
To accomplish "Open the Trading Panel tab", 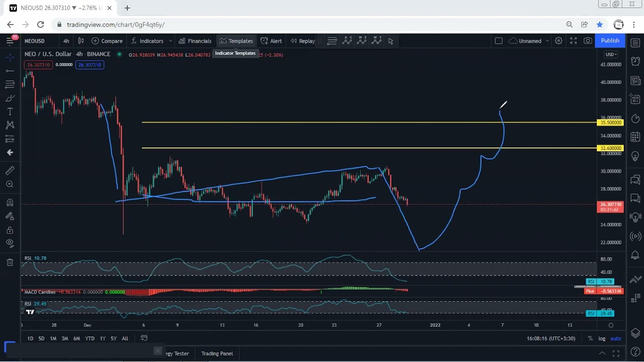I will click(217, 353).
